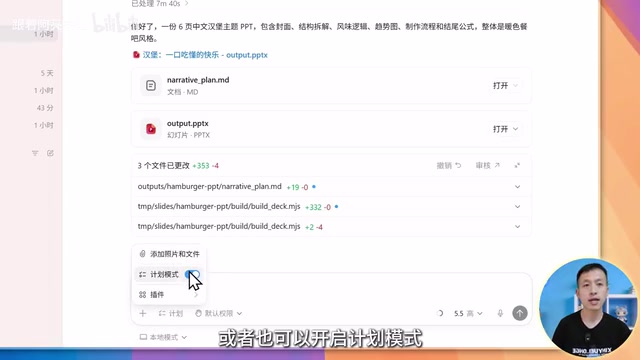640x360 pixels.
Task: Click the 3 个文件已更改 summary text
Action: click(164, 165)
